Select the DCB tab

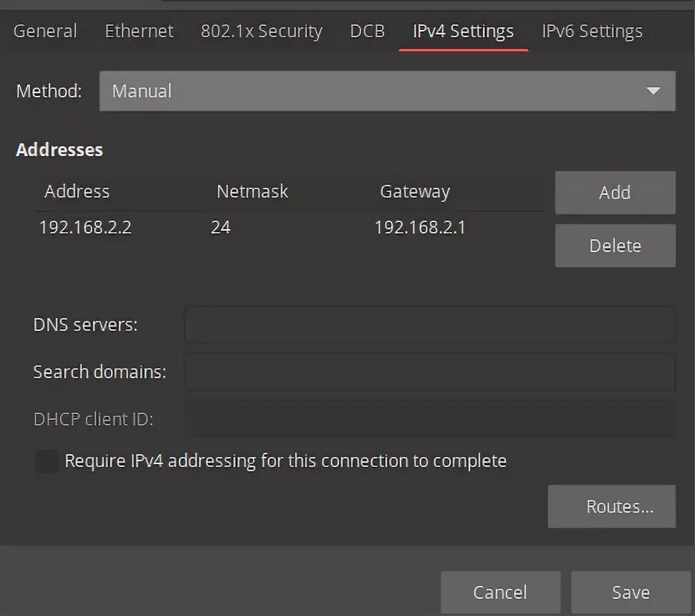click(367, 31)
